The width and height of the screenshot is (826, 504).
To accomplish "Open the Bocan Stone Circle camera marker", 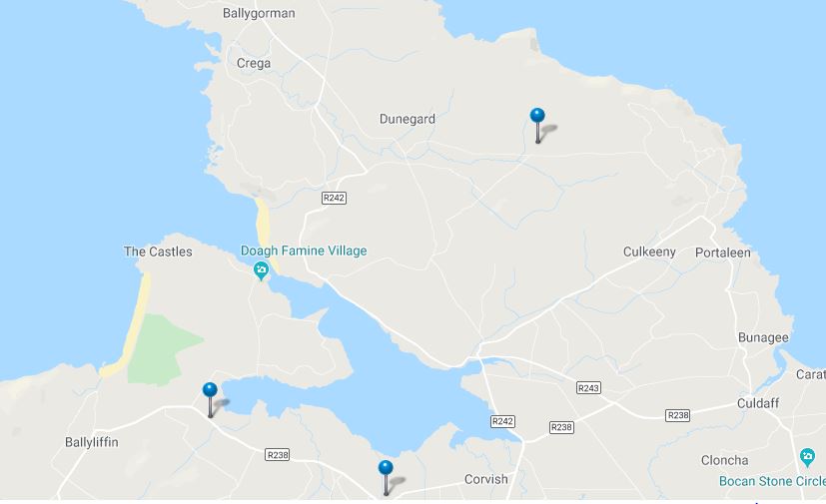I will click(x=807, y=457).
